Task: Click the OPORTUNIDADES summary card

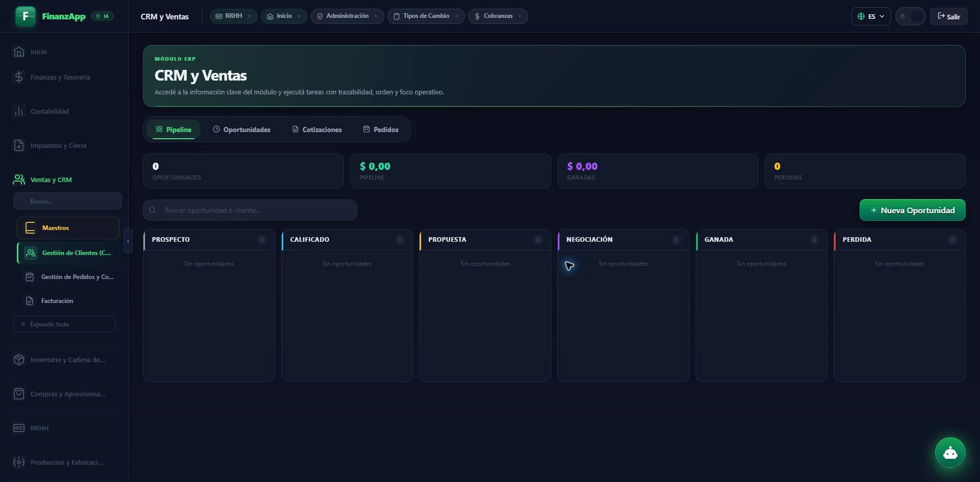Action: (x=243, y=171)
